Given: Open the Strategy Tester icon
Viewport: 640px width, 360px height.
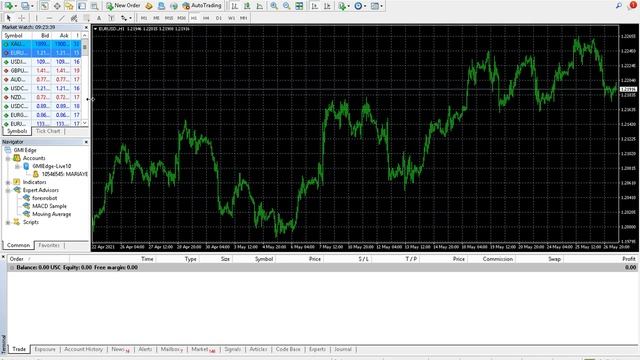Looking at the screenshot, I should pos(95,6).
